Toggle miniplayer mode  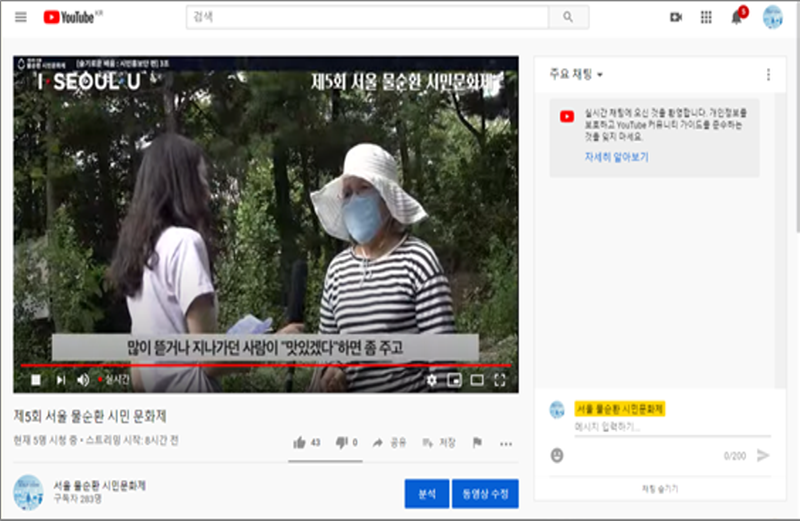tap(454, 380)
